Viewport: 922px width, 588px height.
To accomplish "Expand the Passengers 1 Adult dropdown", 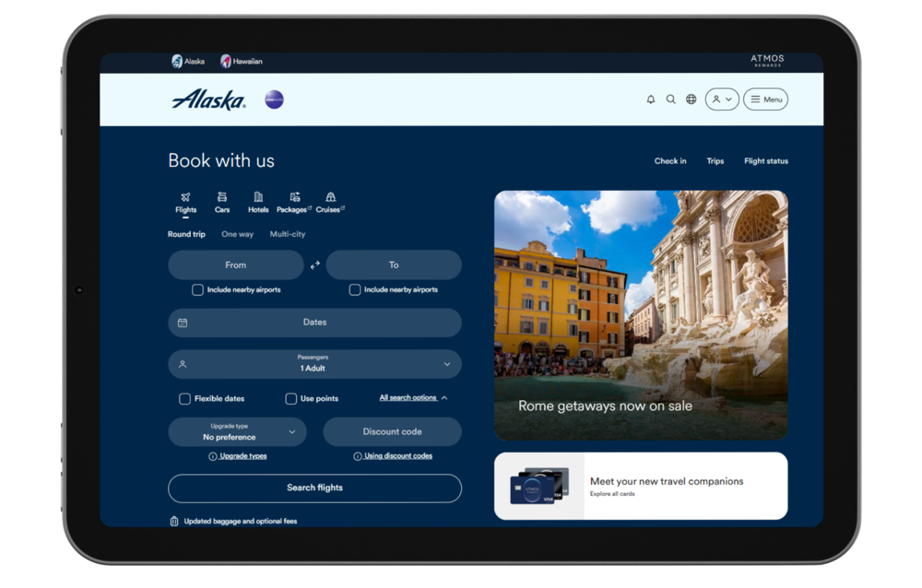I will pos(314,364).
